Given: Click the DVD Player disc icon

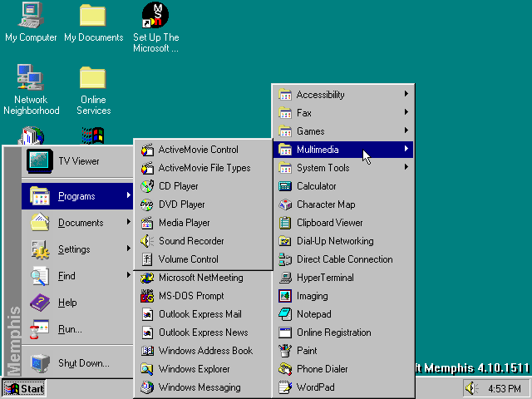Looking at the screenshot, I should coord(147,204).
